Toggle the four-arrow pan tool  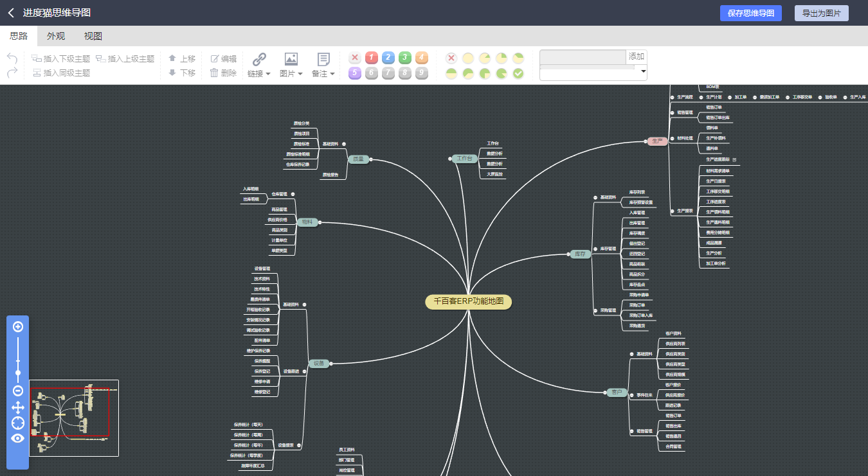point(18,407)
